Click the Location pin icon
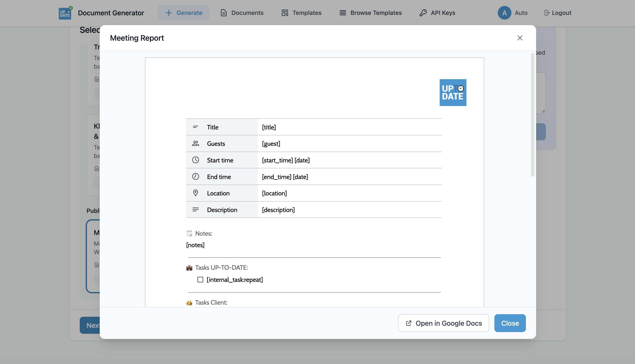The height and width of the screenshot is (364, 635). pos(195,193)
